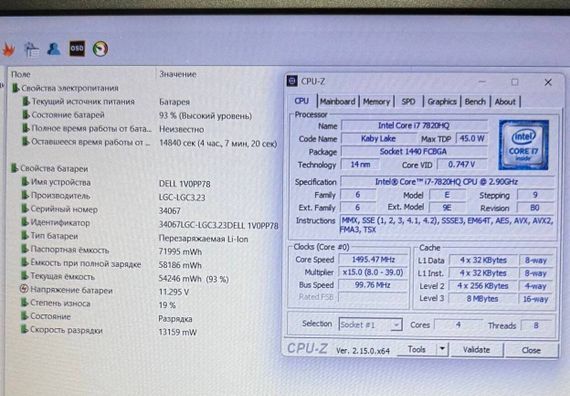
Task: Click icon beside Паспортная ёмкость row
Action: (x=25, y=249)
